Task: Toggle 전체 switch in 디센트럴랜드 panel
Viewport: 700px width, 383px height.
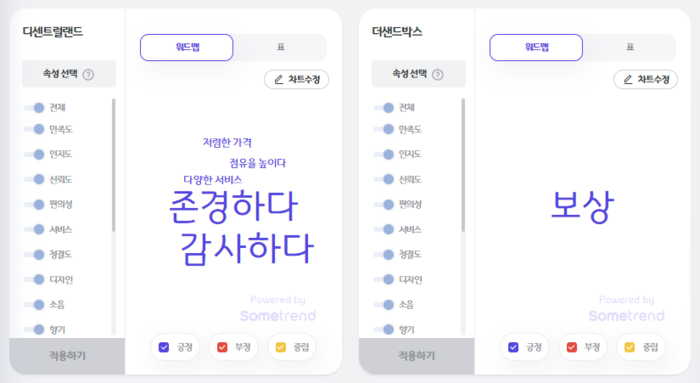Action: 34,108
